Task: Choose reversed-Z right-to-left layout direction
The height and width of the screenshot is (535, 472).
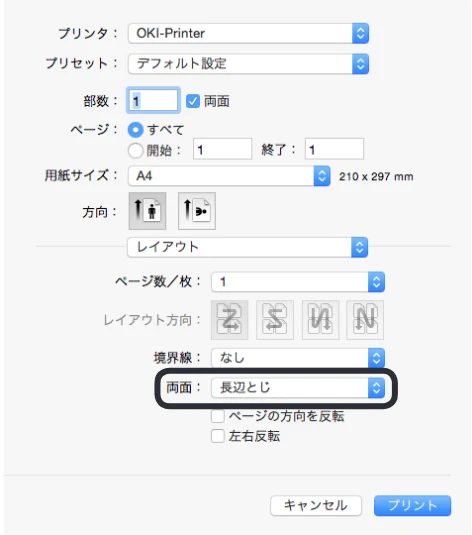Action: (x=275, y=320)
